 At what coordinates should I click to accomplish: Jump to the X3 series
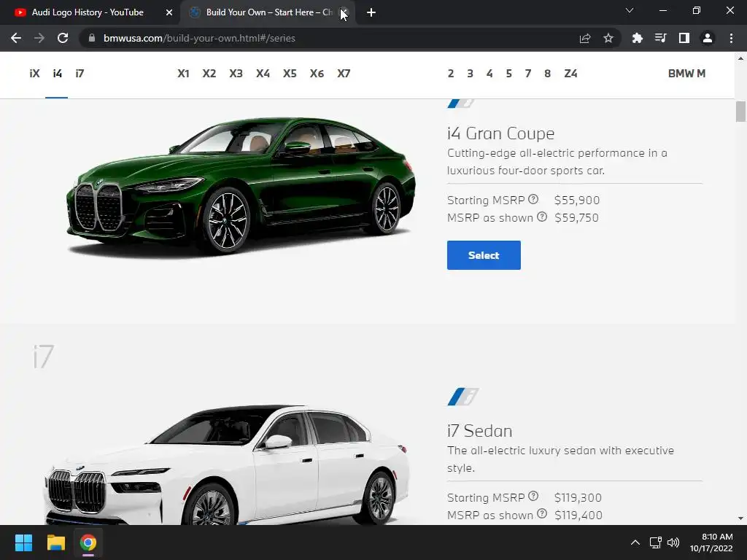(x=236, y=74)
